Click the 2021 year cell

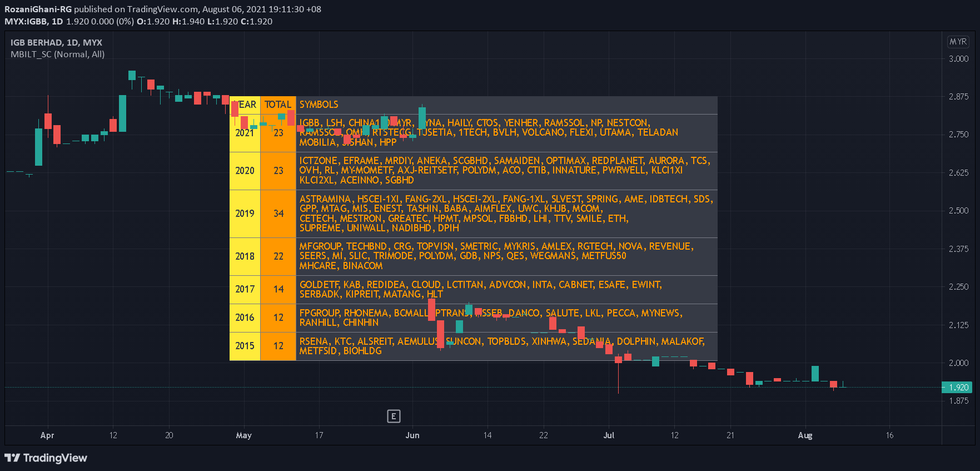point(245,133)
